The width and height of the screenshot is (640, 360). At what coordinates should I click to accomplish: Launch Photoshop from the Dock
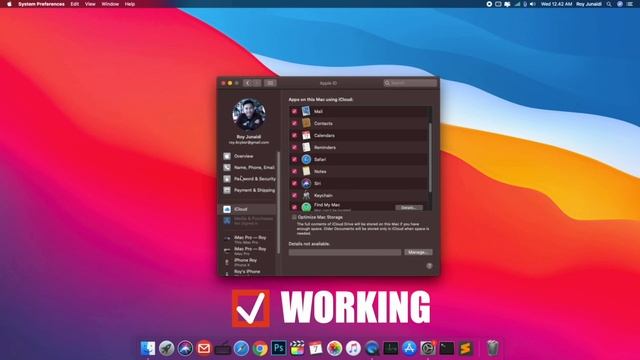[x=279, y=348]
